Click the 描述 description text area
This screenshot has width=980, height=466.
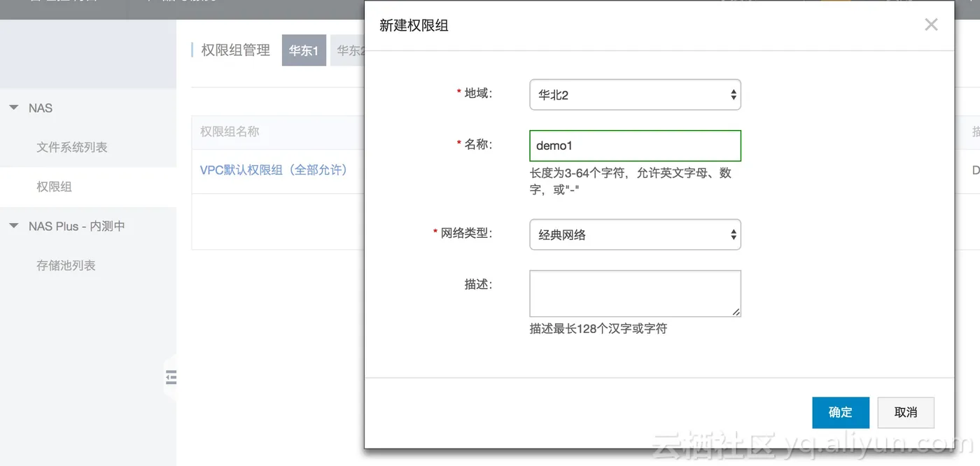(635, 294)
